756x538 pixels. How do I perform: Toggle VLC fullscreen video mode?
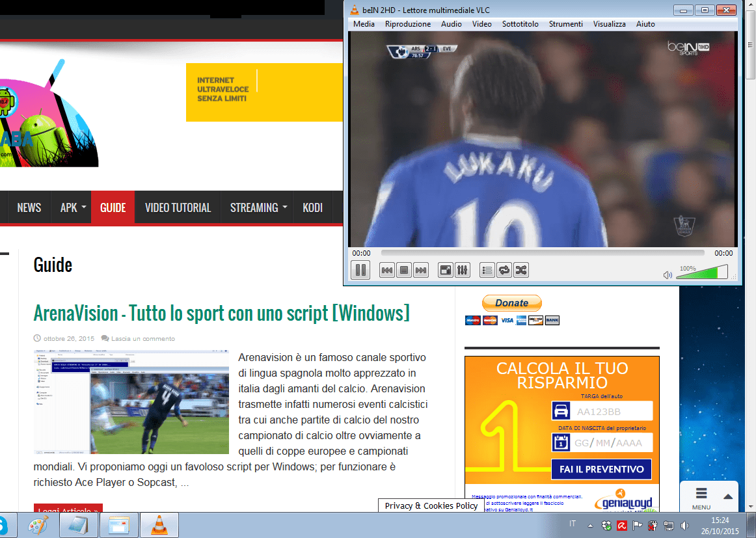click(x=446, y=271)
